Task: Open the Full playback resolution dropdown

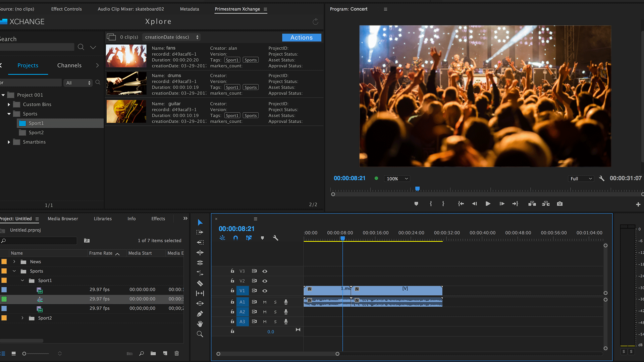Action: point(581,179)
